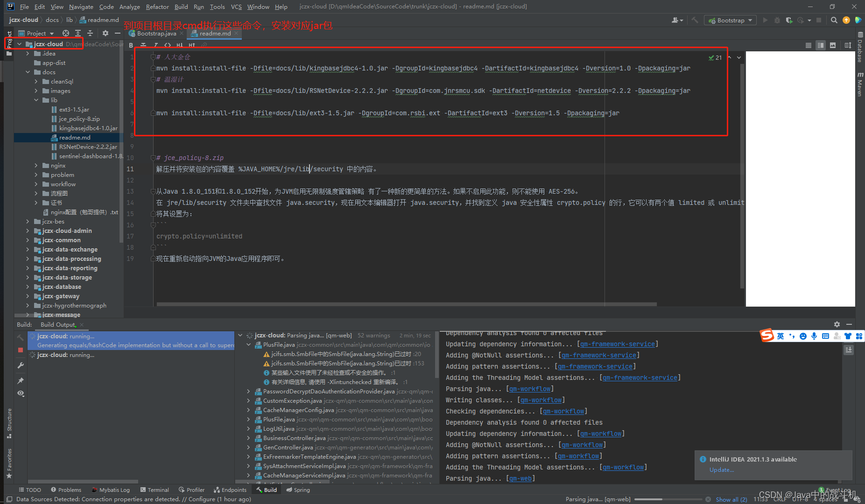Click Update link in IDEA notification

pos(721,470)
